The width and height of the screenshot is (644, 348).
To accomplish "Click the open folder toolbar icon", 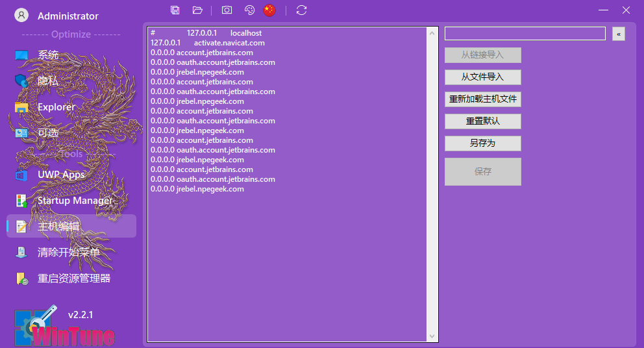I will 197,10.
